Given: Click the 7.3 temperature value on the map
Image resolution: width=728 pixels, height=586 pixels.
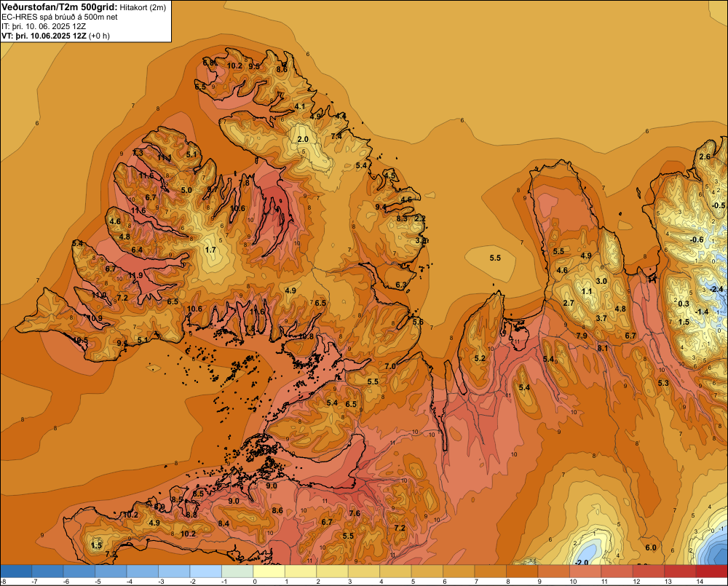Looking at the screenshot, I should (138, 153).
